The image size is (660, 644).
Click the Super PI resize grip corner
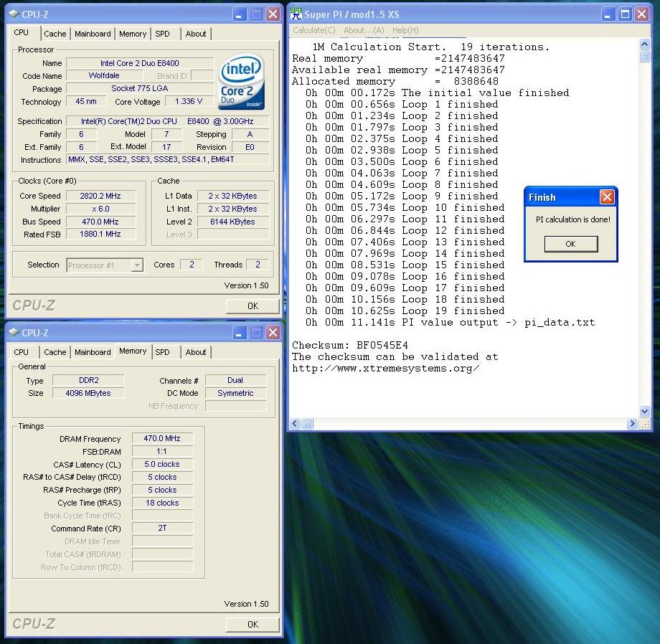[644, 424]
